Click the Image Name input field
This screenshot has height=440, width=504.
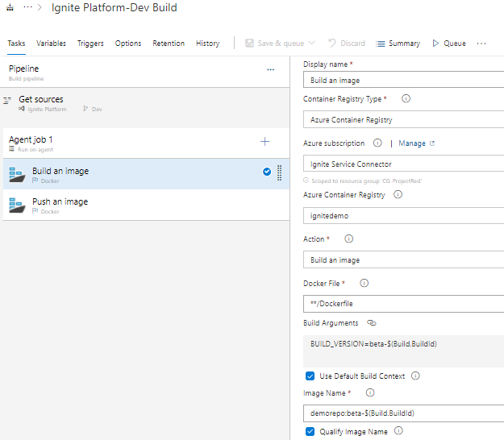coord(403,413)
